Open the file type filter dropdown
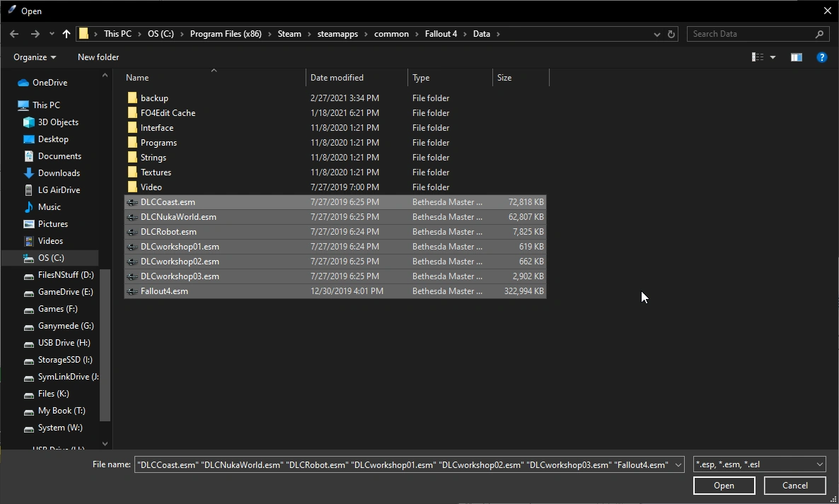The image size is (839, 504). (x=759, y=464)
